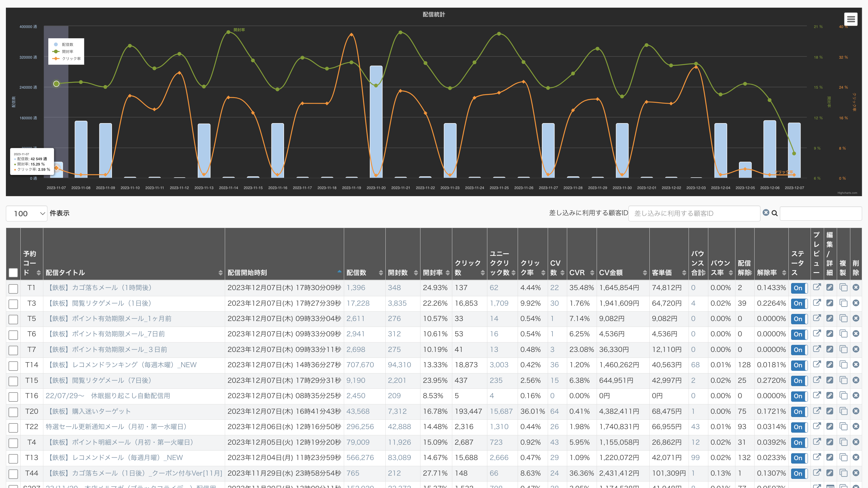Toggle the On status switch for T6
The width and height of the screenshot is (868, 488).
point(799,334)
